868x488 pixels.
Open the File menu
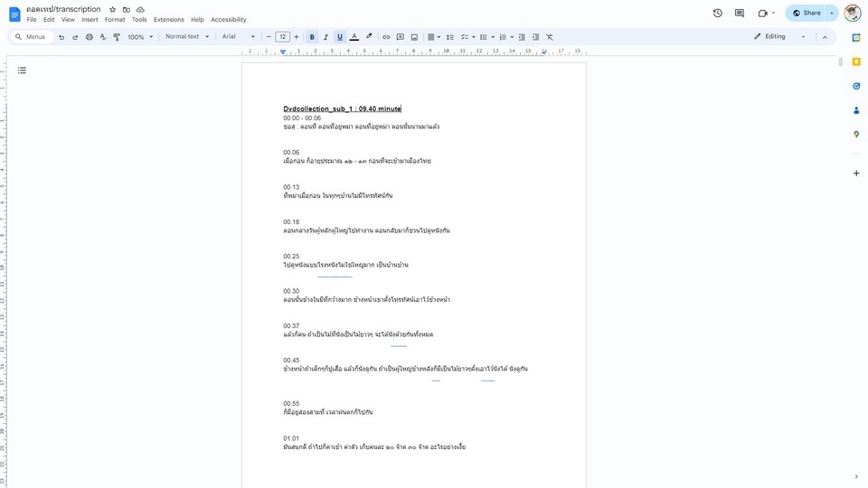pyautogui.click(x=32, y=19)
